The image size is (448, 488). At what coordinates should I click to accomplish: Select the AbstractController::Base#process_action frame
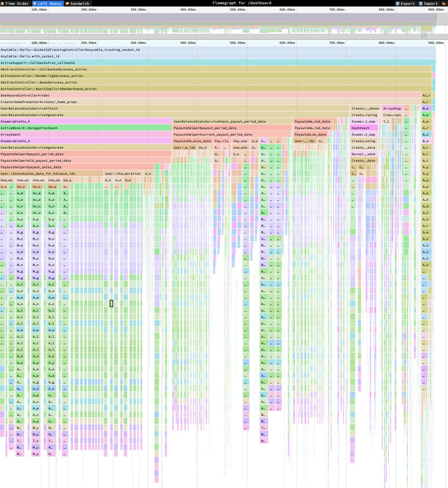click(x=216, y=82)
